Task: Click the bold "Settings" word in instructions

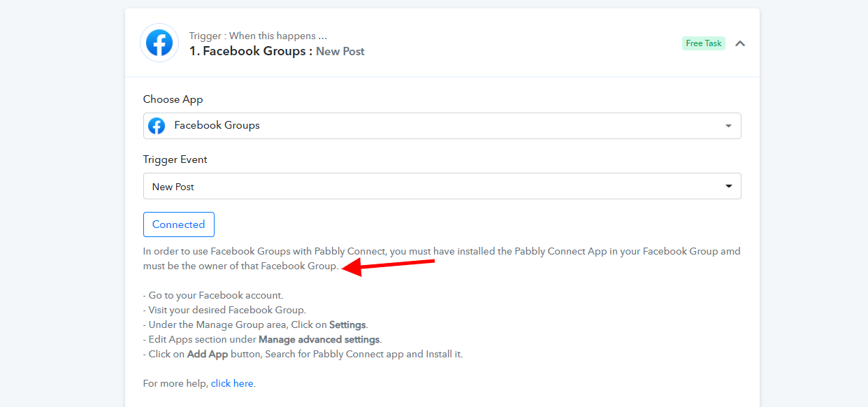Action: click(x=347, y=324)
